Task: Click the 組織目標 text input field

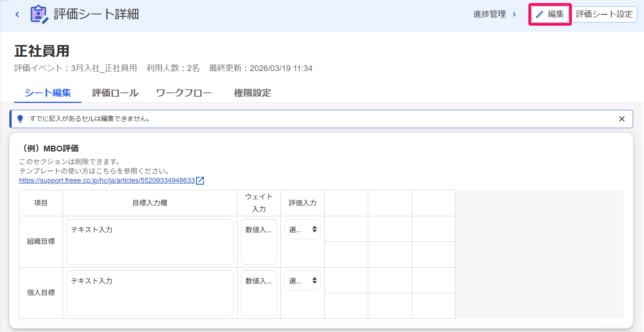Action: point(150,242)
